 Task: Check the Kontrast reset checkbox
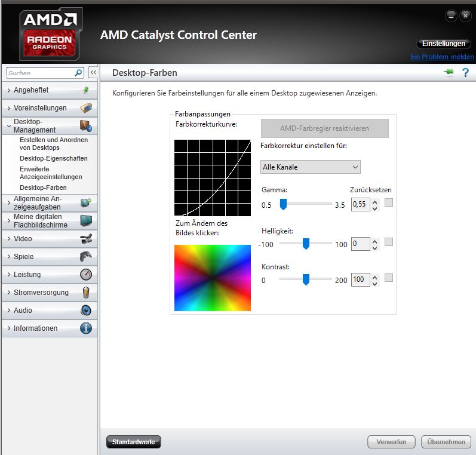click(389, 278)
